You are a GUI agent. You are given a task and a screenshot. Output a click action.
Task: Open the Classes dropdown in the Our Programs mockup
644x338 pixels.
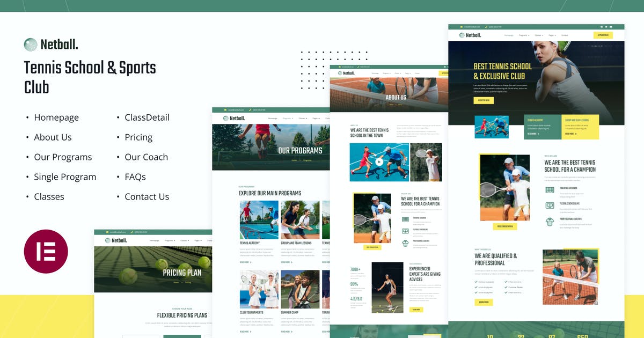pos(303,118)
